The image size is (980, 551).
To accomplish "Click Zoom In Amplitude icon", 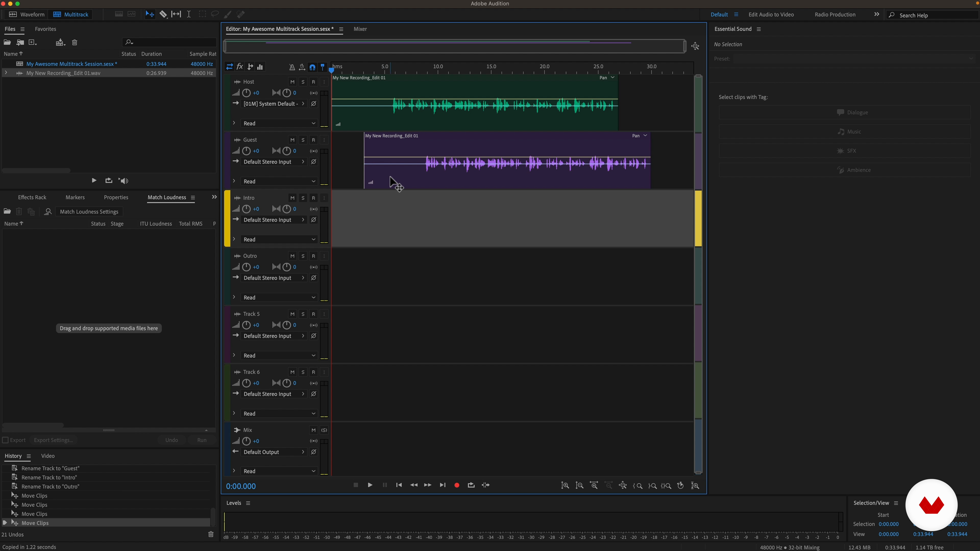I will [x=565, y=486].
